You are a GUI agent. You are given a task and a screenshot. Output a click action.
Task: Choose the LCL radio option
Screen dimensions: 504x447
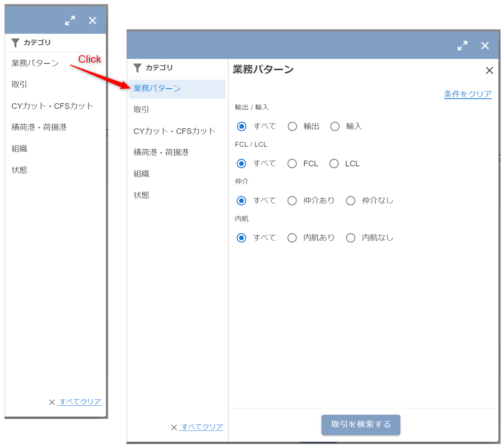[x=334, y=164]
